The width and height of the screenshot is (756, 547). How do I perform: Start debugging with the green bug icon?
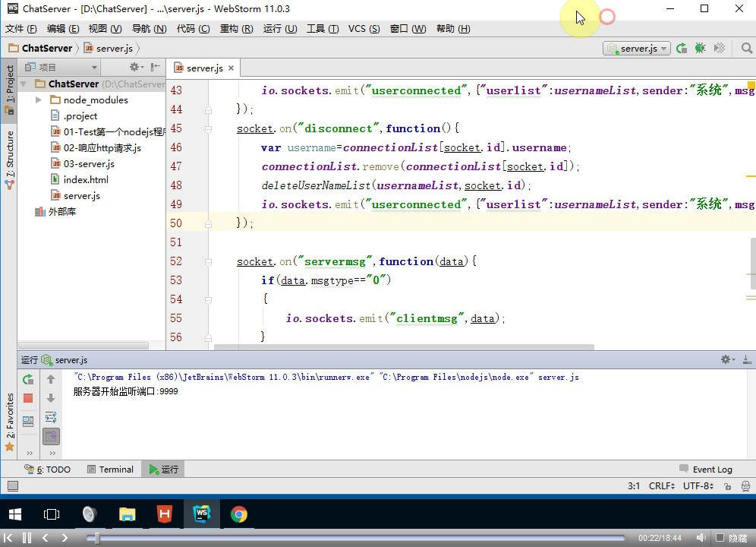(700, 48)
